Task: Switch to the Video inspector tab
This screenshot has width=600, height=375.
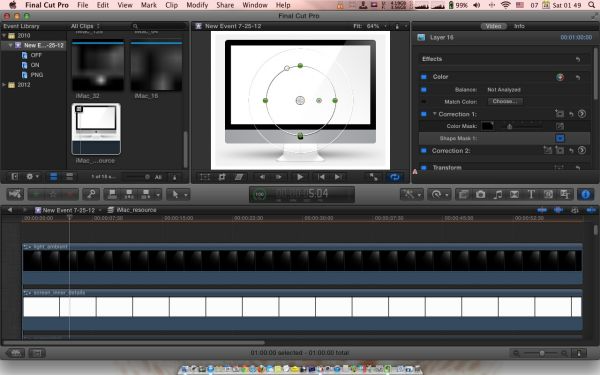Action: tap(493, 26)
